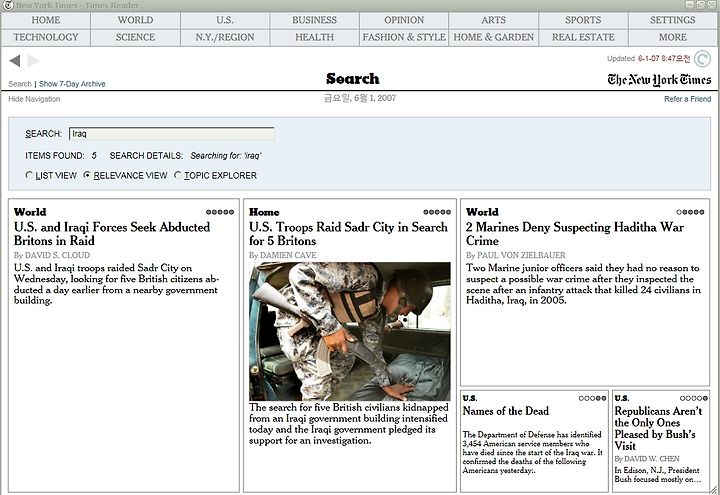Open Republicans Aren't the Only Ones Pleased article
Screen dimensions: 720x495
point(658,428)
